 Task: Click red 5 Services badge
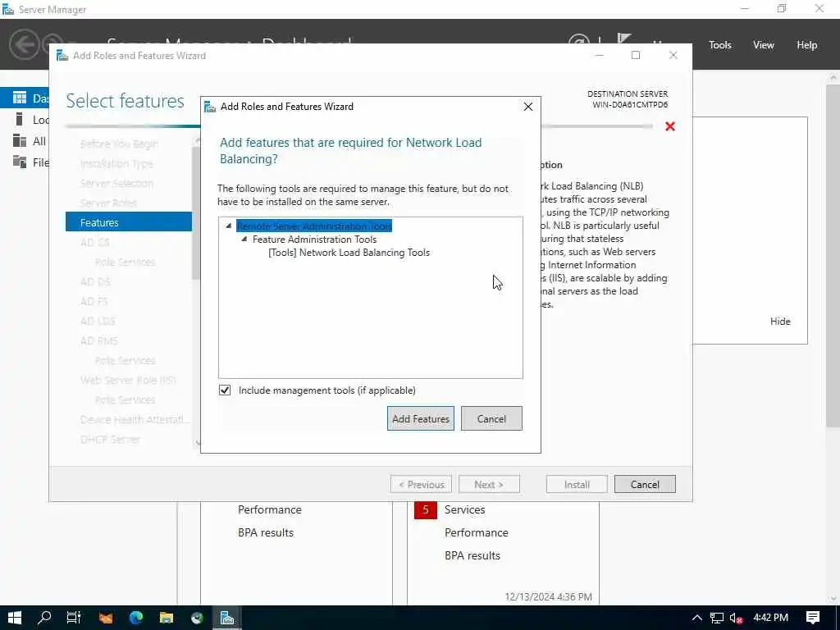tap(426, 509)
